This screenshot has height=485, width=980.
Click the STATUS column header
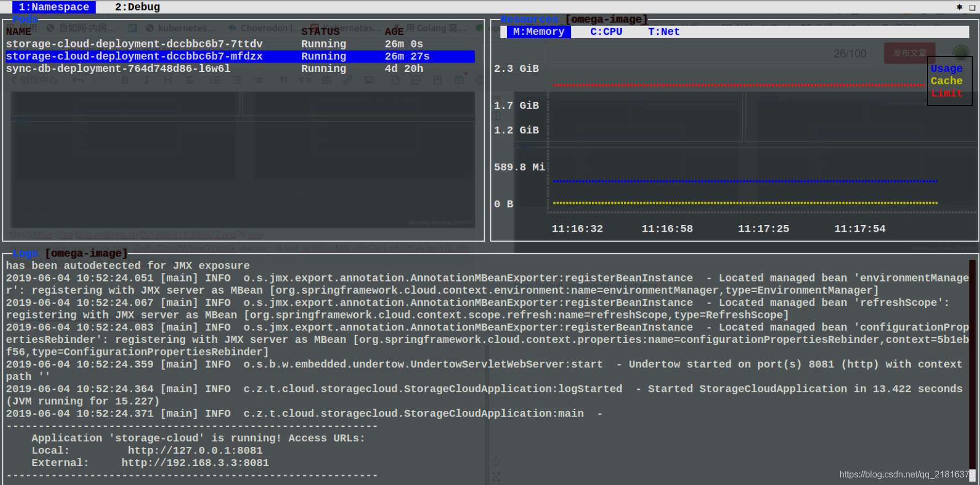[320, 32]
